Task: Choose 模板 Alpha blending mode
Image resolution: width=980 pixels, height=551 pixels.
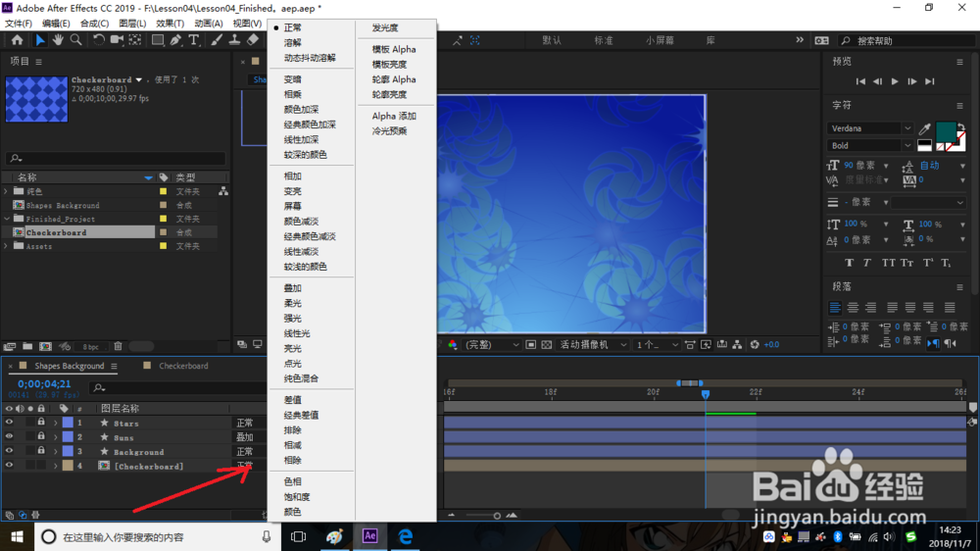Action: [x=394, y=49]
